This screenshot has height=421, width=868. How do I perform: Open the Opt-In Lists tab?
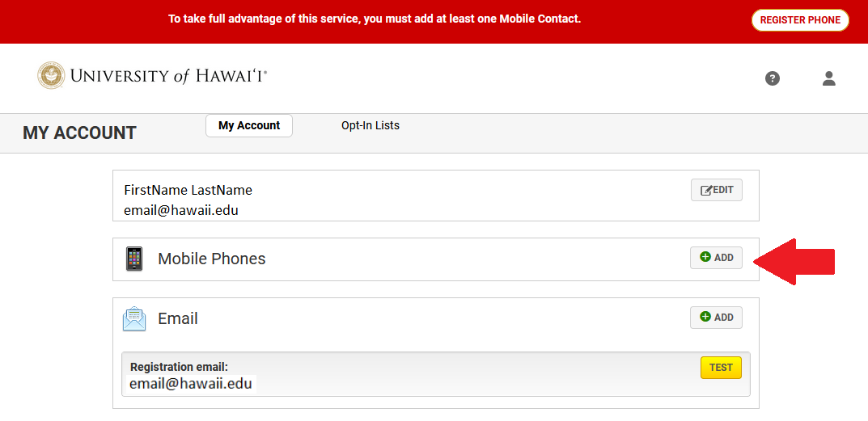coord(370,125)
